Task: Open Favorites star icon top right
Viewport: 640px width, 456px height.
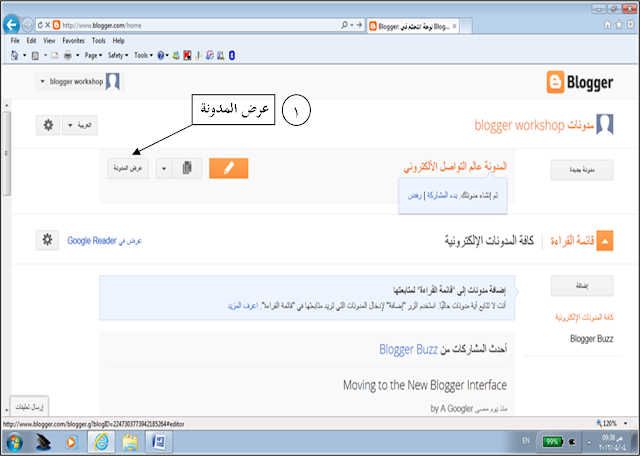Action: coord(619,25)
